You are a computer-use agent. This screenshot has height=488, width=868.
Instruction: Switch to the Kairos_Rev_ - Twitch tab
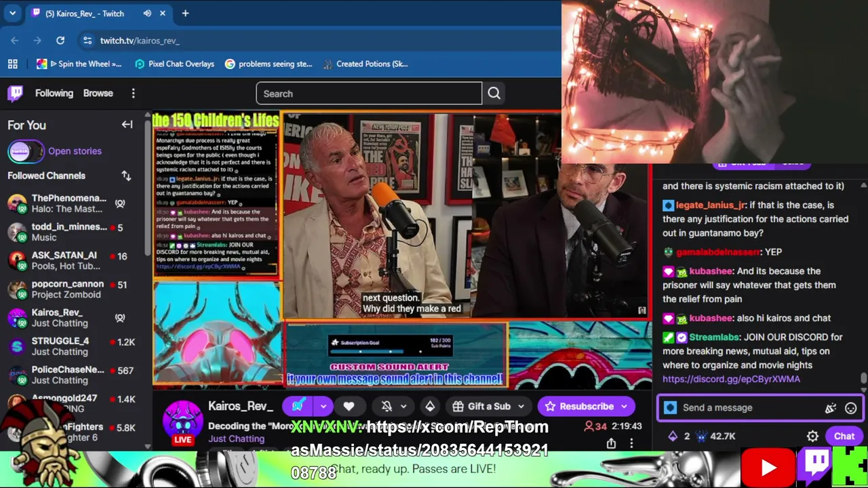[x=98, y=14]
